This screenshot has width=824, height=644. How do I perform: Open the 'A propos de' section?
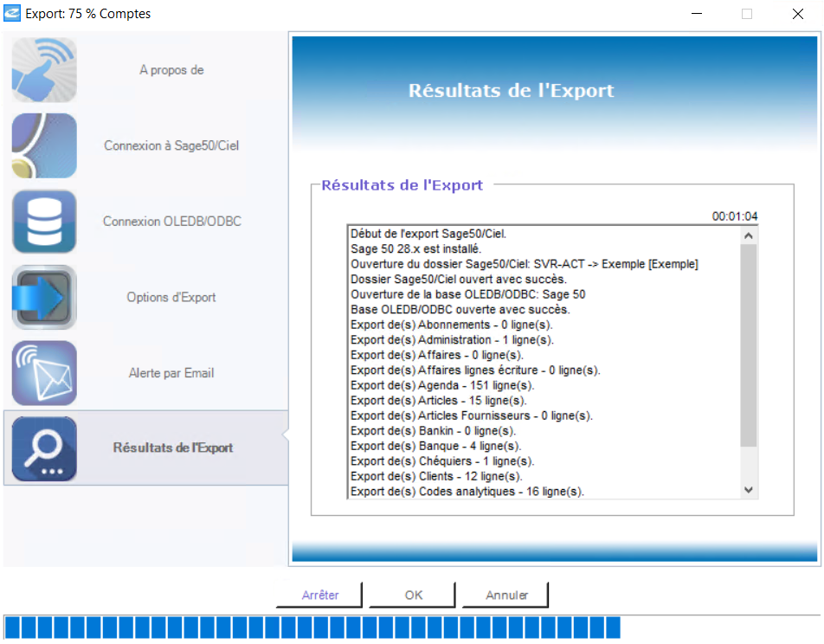[171, 70]
